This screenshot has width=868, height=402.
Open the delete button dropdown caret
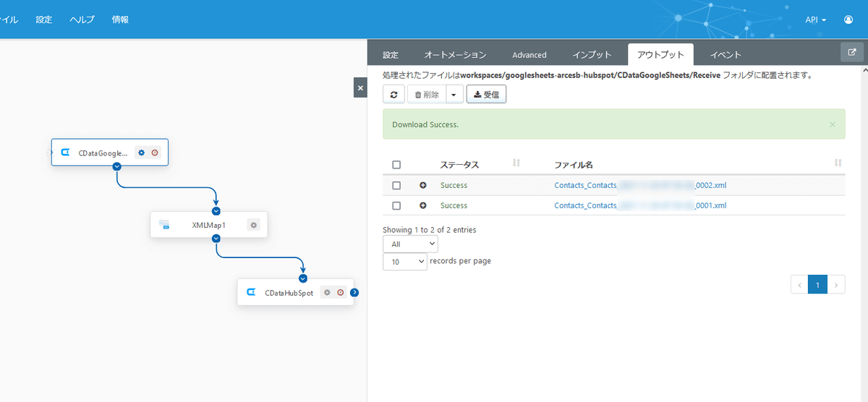coord(454,95)
